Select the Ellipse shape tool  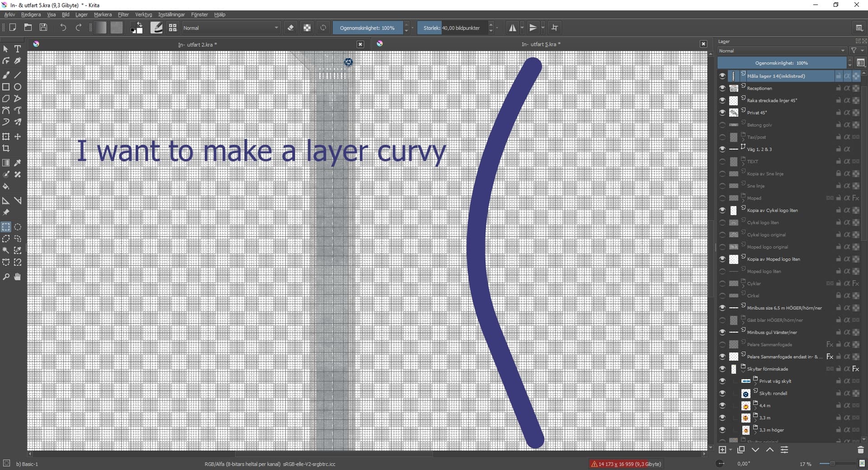[18, 87]
